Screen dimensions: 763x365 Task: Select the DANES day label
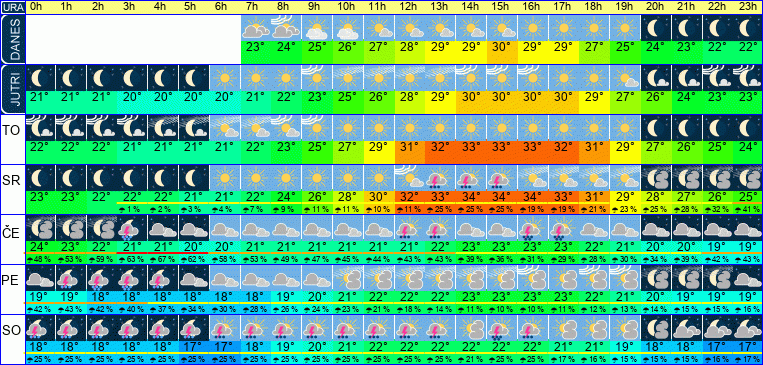click(x=12, y=39)
